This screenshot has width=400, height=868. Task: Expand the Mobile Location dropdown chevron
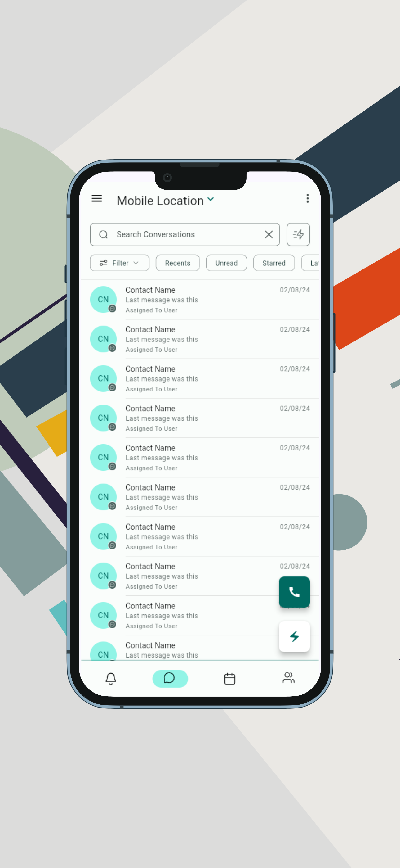(211, 199)
